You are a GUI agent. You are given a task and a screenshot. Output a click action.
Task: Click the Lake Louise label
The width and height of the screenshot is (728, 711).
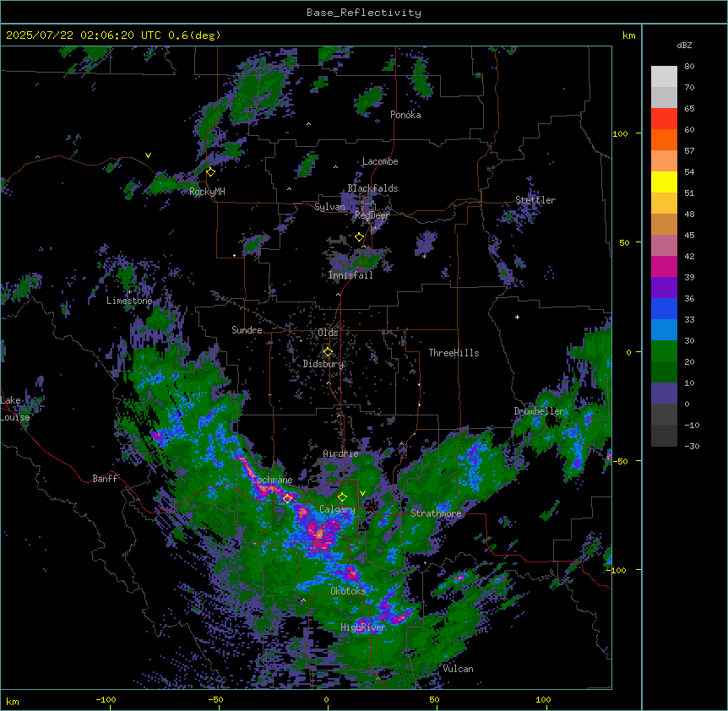(x=15, y=409)
